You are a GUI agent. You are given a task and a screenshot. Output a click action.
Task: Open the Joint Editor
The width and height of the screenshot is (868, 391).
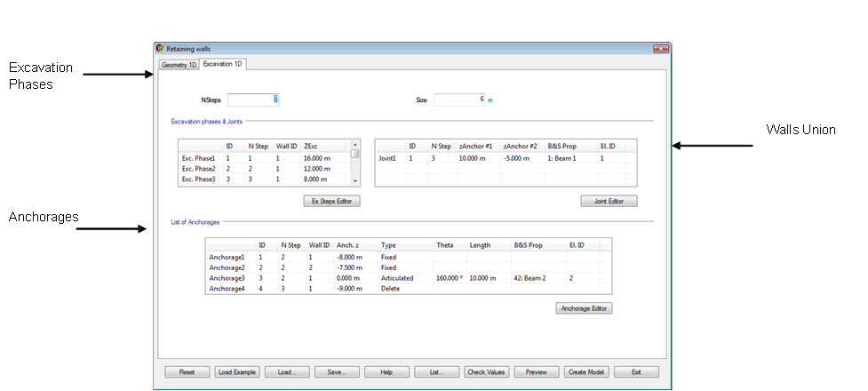[x=609, y=201]
